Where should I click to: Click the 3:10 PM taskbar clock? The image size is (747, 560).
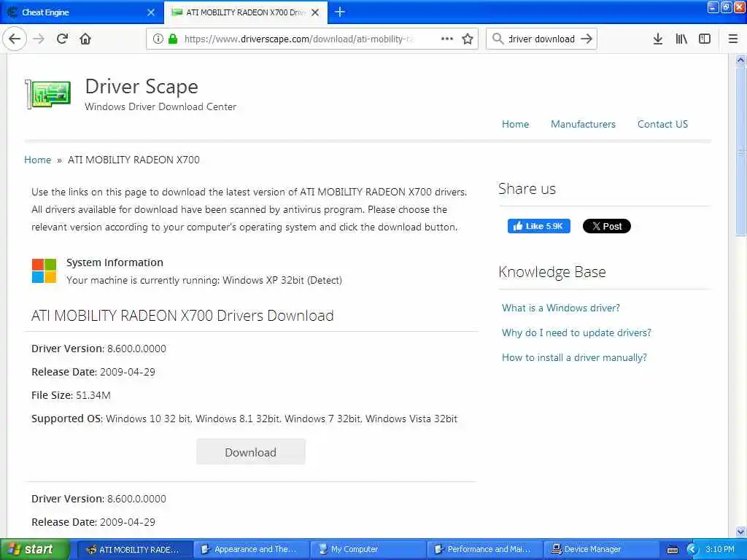click(x=720, y=549)
